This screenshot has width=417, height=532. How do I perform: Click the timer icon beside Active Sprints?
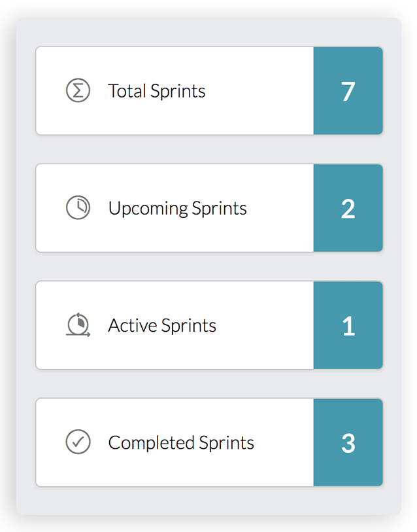pos(78,325)
